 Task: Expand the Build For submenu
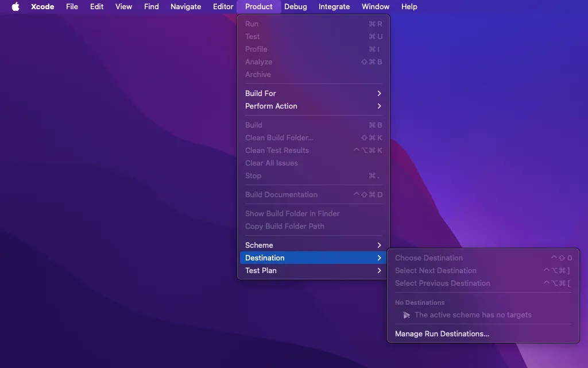[313, 93]
